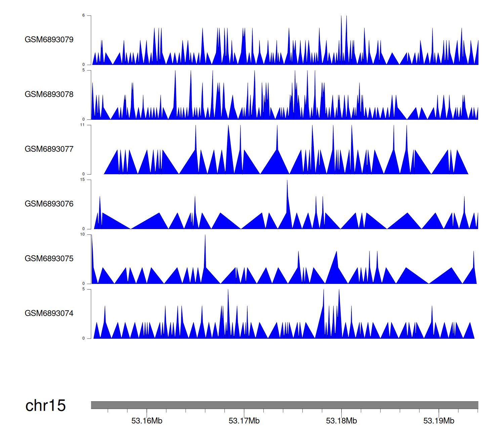Click the gray chr15 ideogram bar
Image resolution: width=504 pixels, height=444 pixels.
coord(284,405)
